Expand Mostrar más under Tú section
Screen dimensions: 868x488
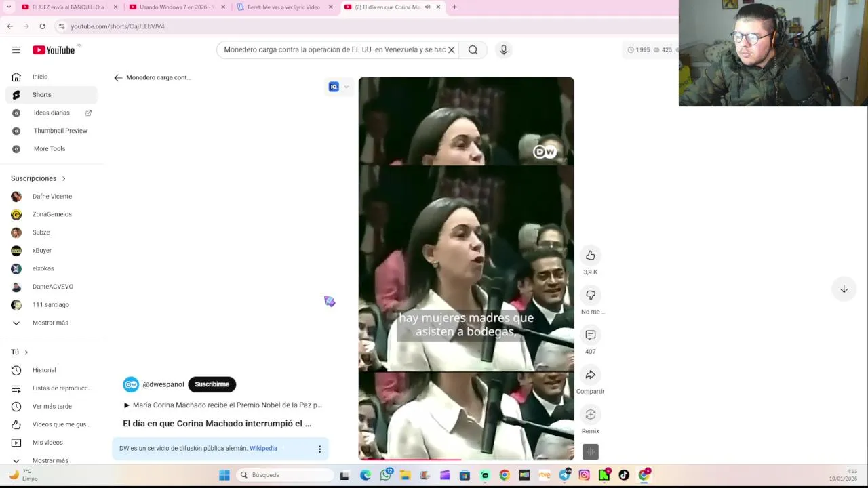[x=52, y=460]
